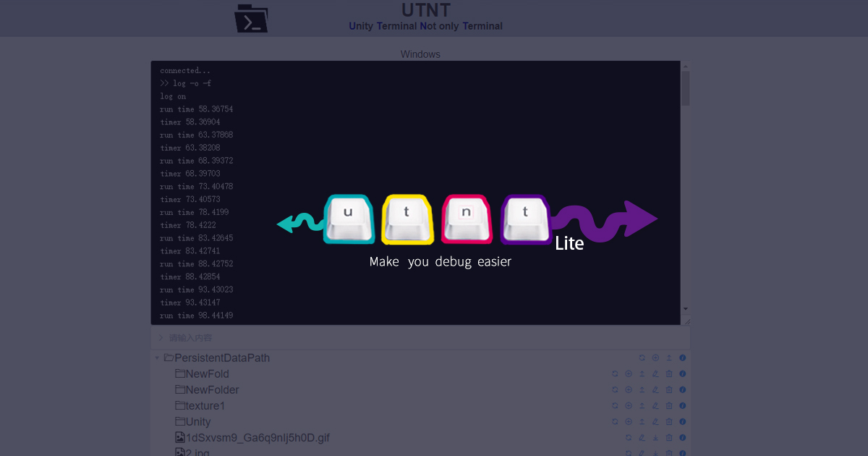Show info for Unity folder
The width and height of the screenshot is (868, 456).
682,421
